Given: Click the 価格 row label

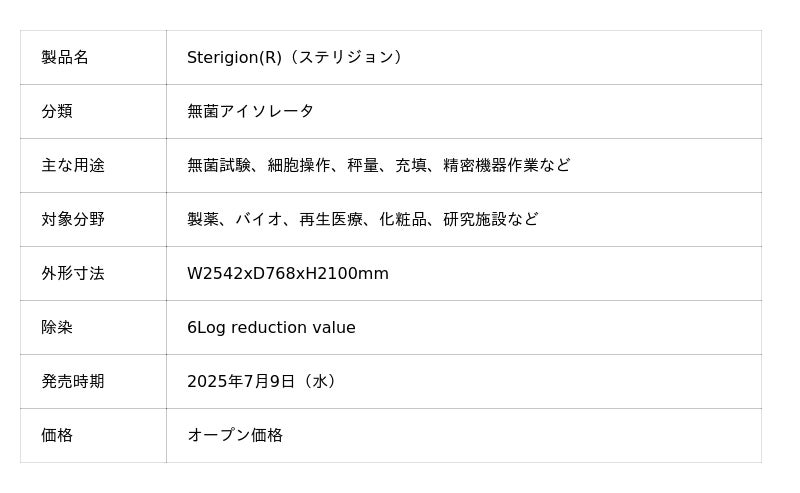Looking at the screenshot, I should pos(57,435).
